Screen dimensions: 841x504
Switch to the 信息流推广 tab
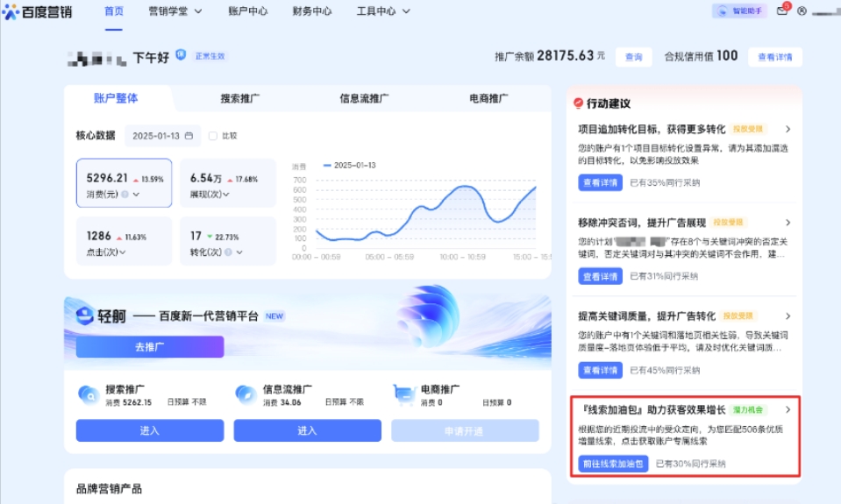(x=364, y=98)
